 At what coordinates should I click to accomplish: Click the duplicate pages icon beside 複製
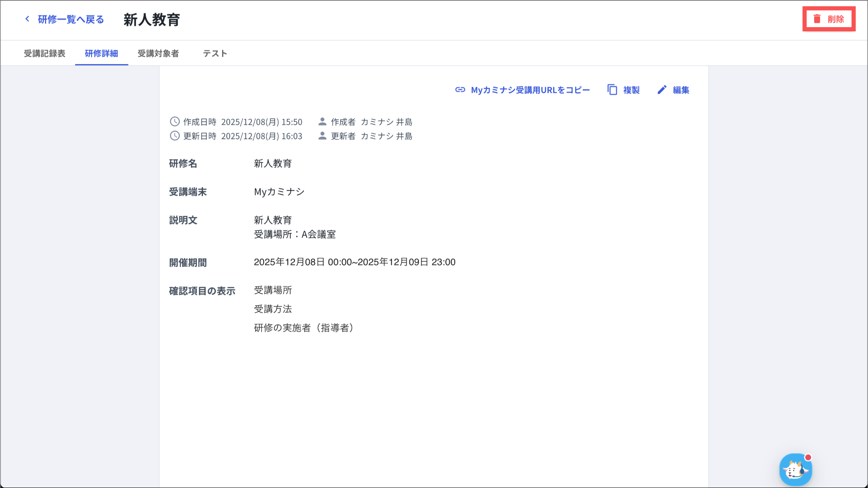point(612,89)
